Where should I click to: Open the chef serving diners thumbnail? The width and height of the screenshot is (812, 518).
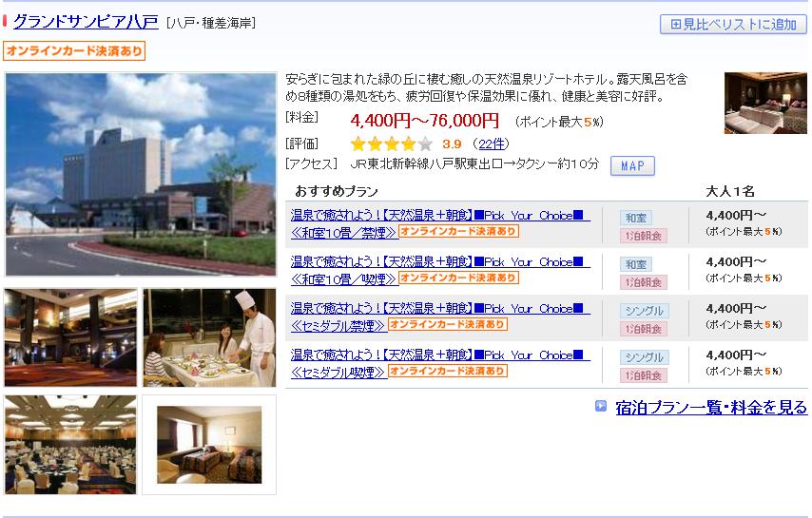coord(209,338)
